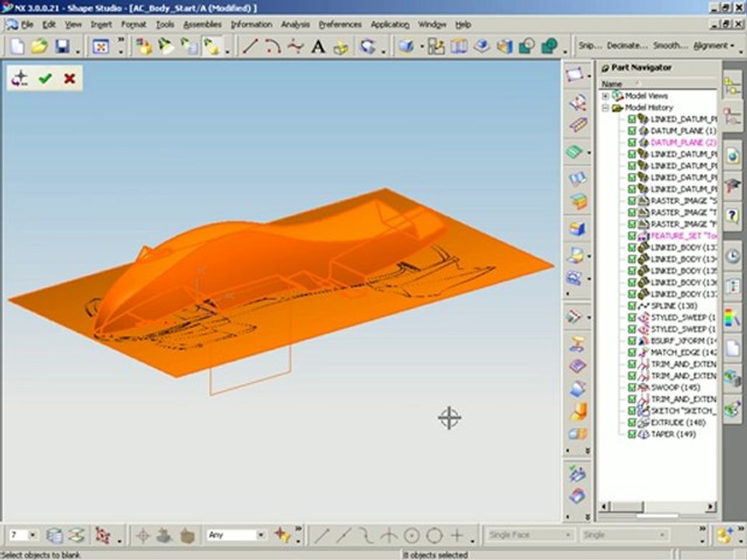Image resolution: width=747 pixels, height=560 pixels.
Task: Open the Analysis menu
Action: (x=295, y=24)
